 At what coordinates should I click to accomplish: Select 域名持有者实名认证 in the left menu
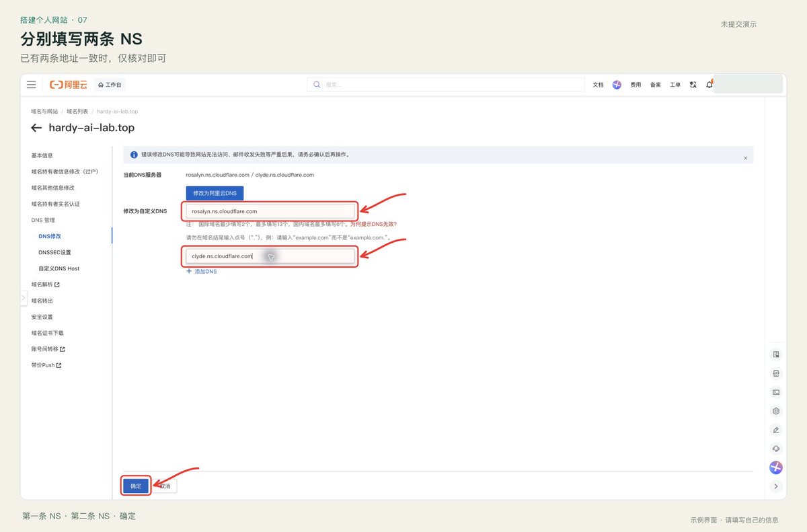tap(56, 204)
